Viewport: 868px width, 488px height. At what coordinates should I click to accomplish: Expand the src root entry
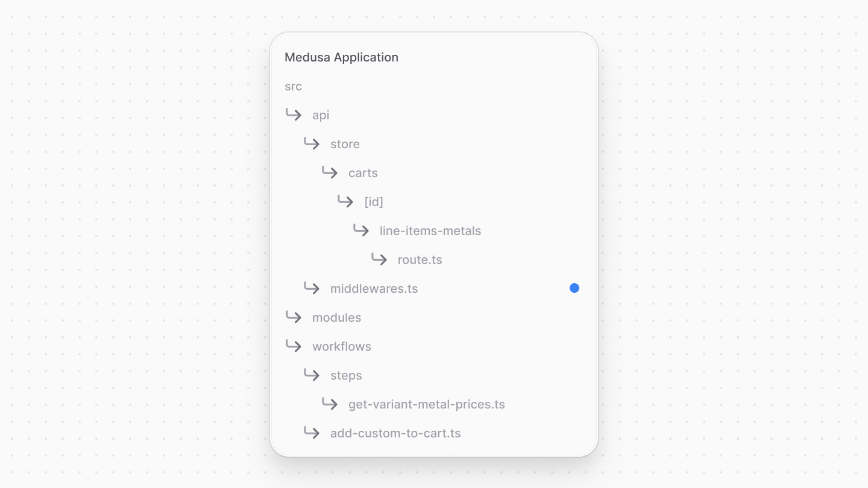coord(293,86)
